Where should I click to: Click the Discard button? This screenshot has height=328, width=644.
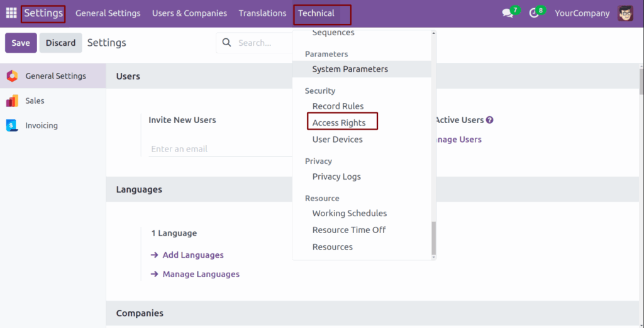click(x=61, y=43)
